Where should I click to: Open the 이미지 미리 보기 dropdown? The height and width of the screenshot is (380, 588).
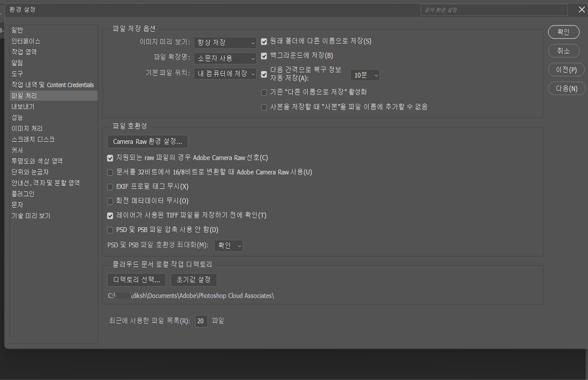point(225,43)
